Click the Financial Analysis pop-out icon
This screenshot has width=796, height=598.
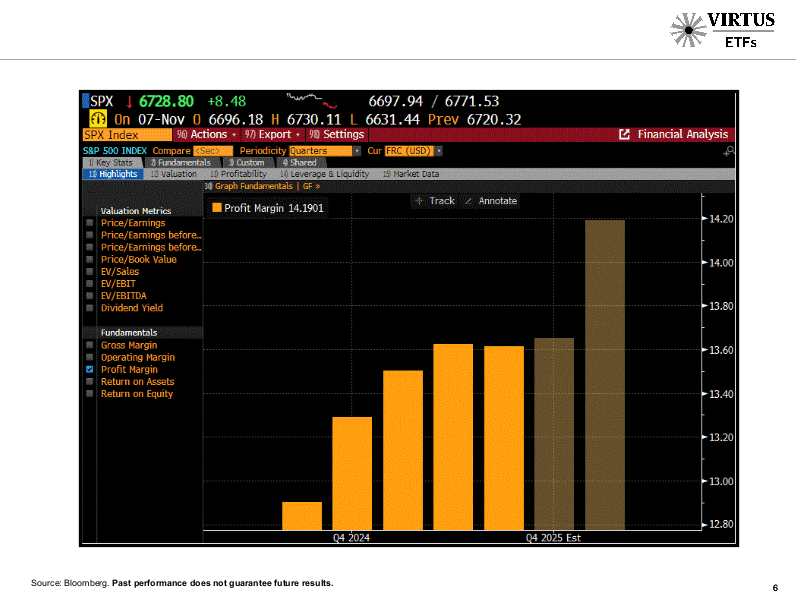(625, 135)
